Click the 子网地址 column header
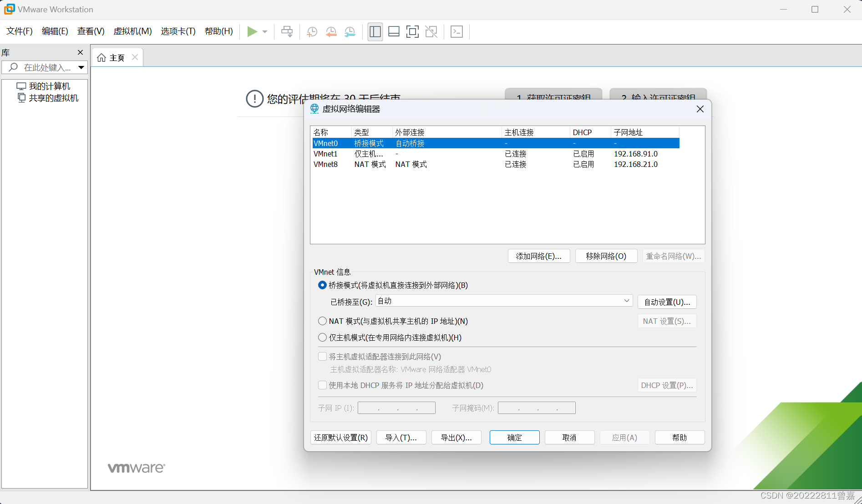 [x=645, y=132]
